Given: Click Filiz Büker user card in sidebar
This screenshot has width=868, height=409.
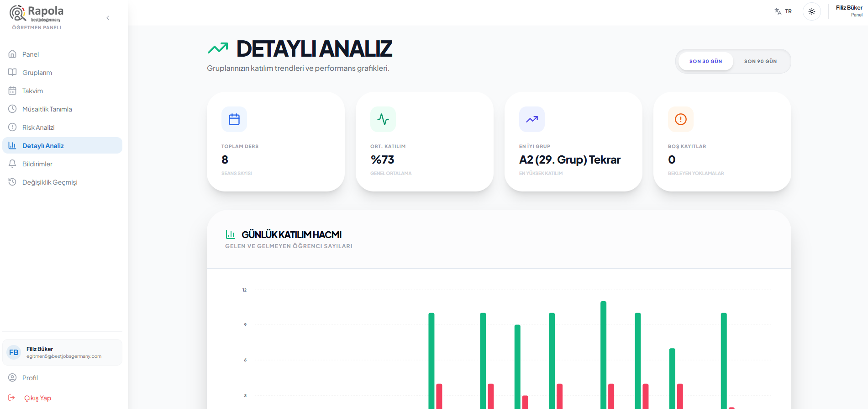Looking at the screenshot, I should click(x=62, y=352).
